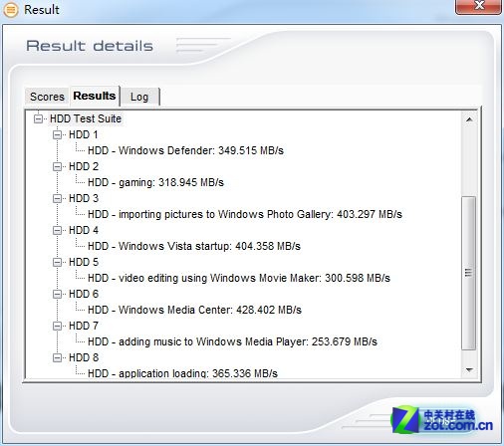
Task: Collapse the HDD 8 node
Action: [58, 357]
